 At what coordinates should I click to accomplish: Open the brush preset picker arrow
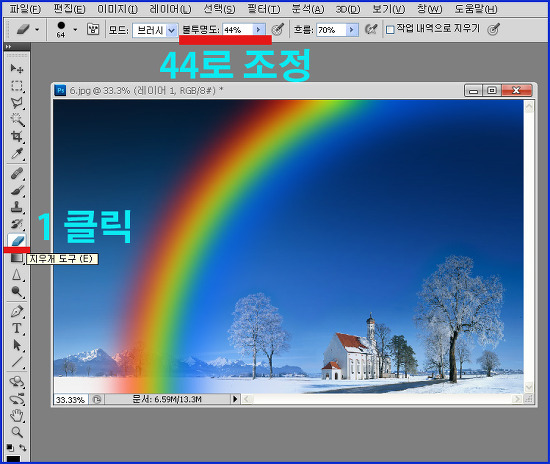coord(75,30)
